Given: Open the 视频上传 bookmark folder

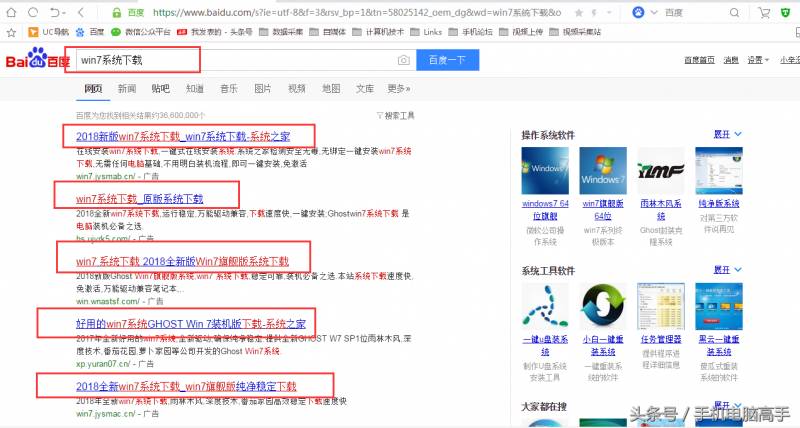Looking at the screenshot, I should pyautogui.click(x=520, y=32).
